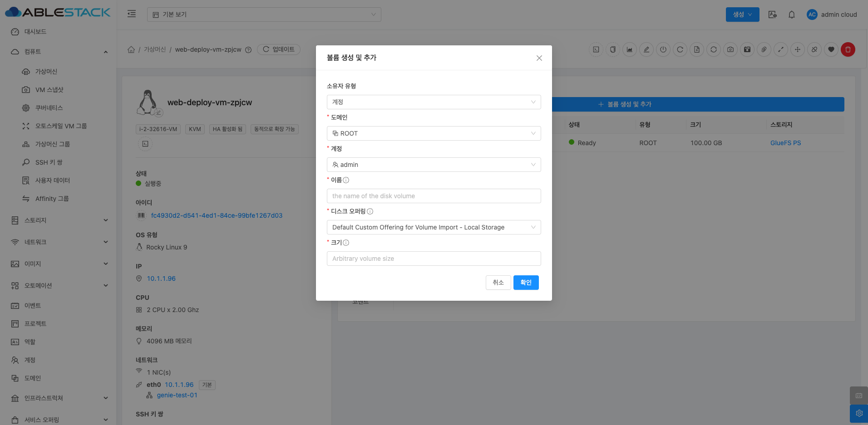Close the volume creation dialog

pos(539,58)
